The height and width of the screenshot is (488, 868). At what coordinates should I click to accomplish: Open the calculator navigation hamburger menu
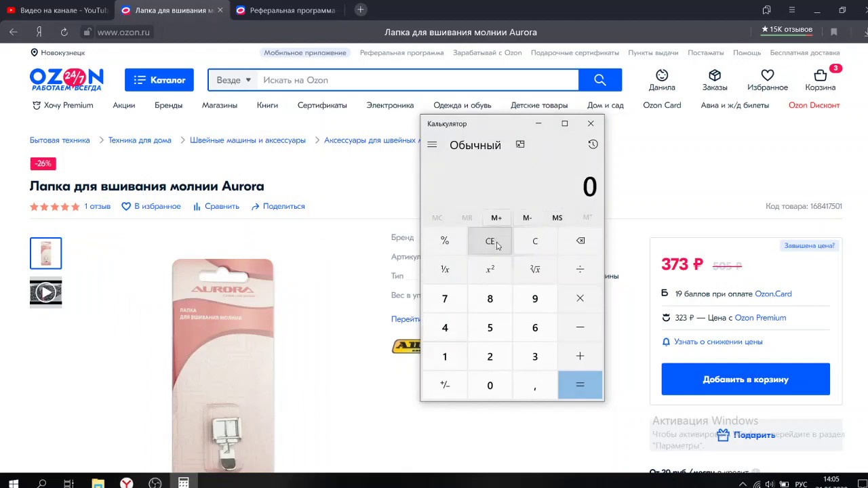[x=432, y=144]
